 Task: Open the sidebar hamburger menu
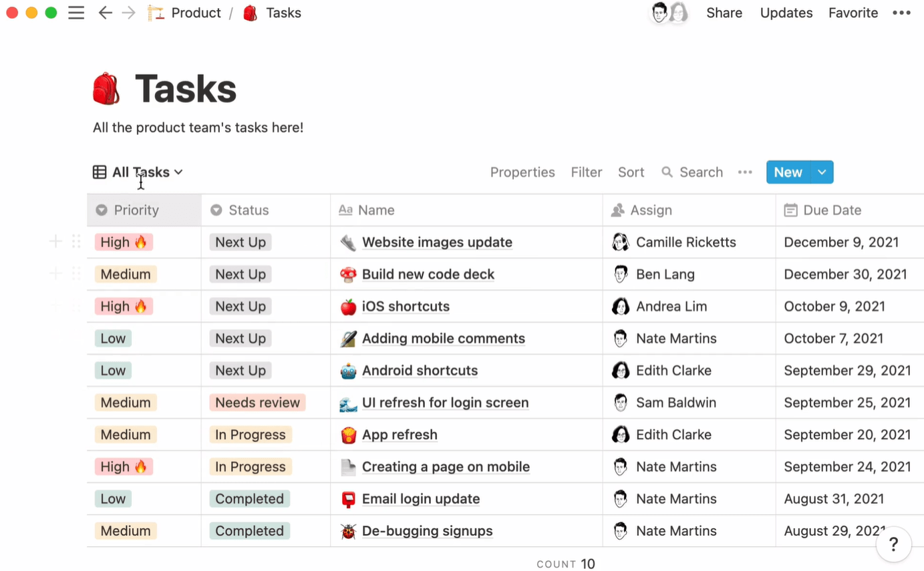pyautogui.click(x=76, y=13)
